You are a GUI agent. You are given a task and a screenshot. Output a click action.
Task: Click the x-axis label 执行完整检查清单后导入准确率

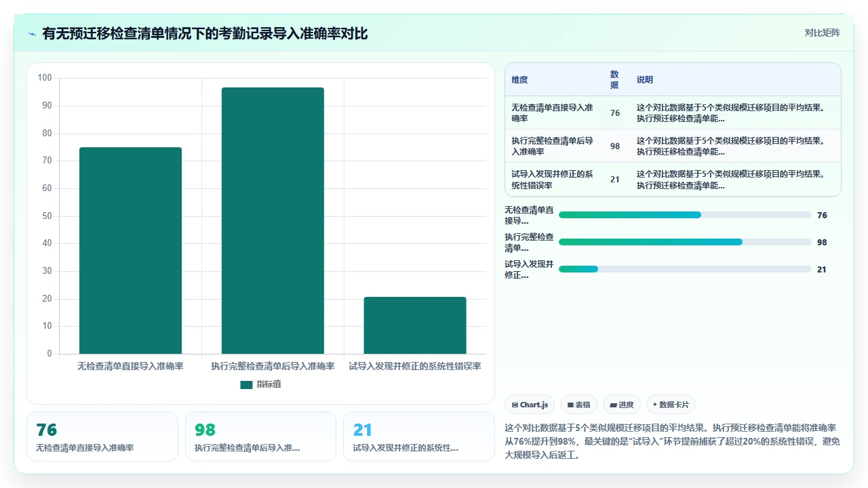pyautogui.click(x=273, y=366)
